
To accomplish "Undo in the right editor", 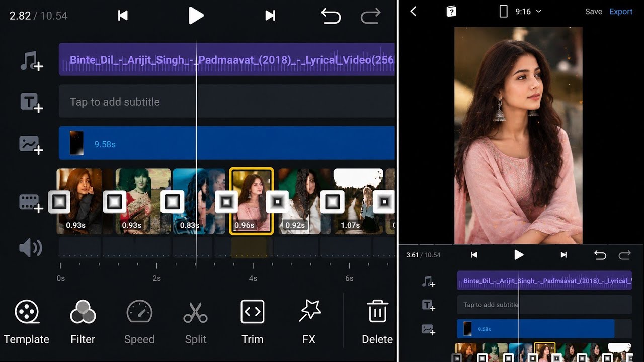I will click(x=600, y=255).
